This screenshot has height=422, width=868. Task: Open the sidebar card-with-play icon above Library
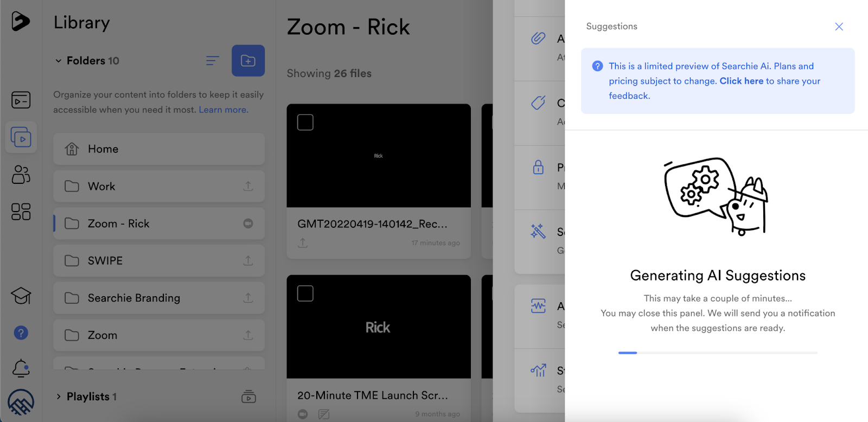pyautogui.click(x=21, y=100)
